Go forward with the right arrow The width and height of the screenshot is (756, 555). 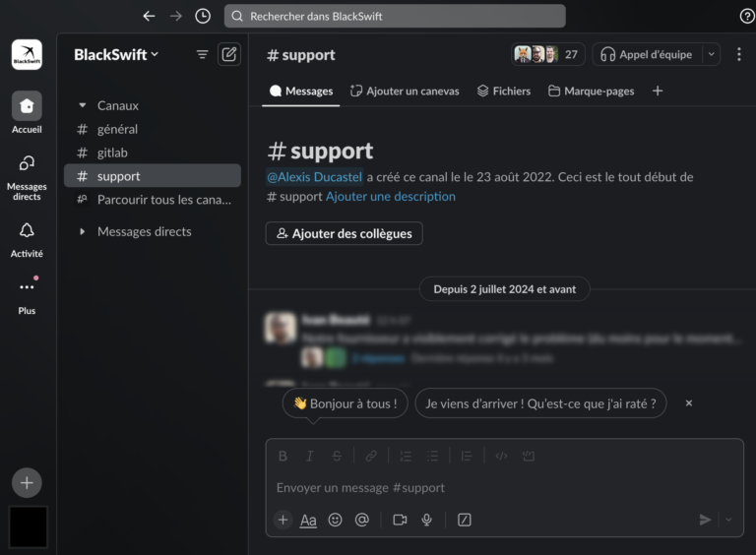point(176,17)
